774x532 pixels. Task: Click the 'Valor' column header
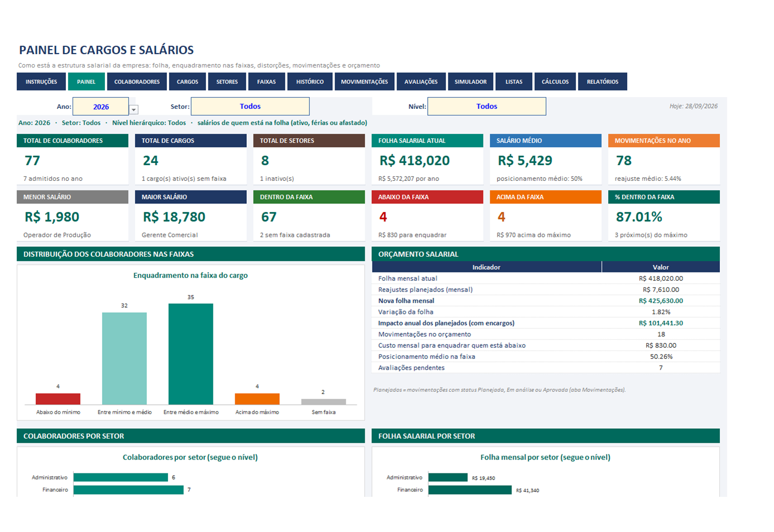tap(661, 267)
